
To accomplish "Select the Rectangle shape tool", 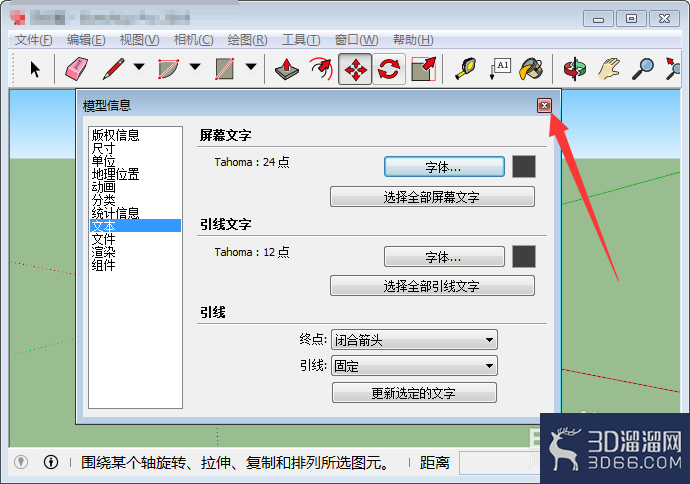I will 224,69.
